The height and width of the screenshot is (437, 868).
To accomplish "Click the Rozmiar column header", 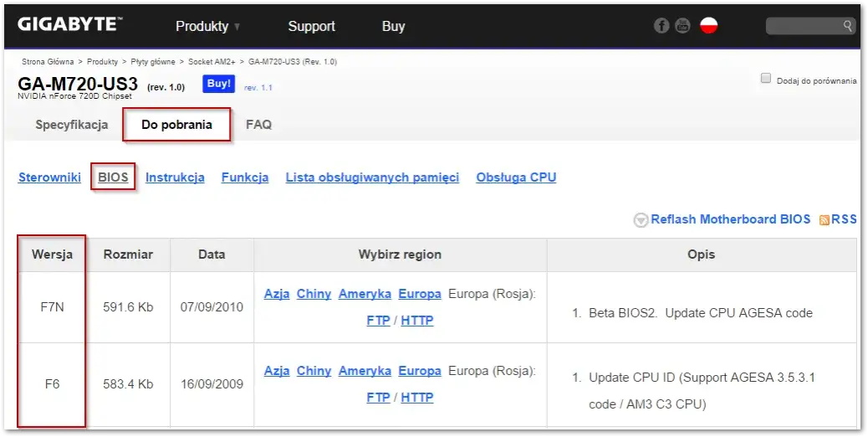I will [129, 254].
